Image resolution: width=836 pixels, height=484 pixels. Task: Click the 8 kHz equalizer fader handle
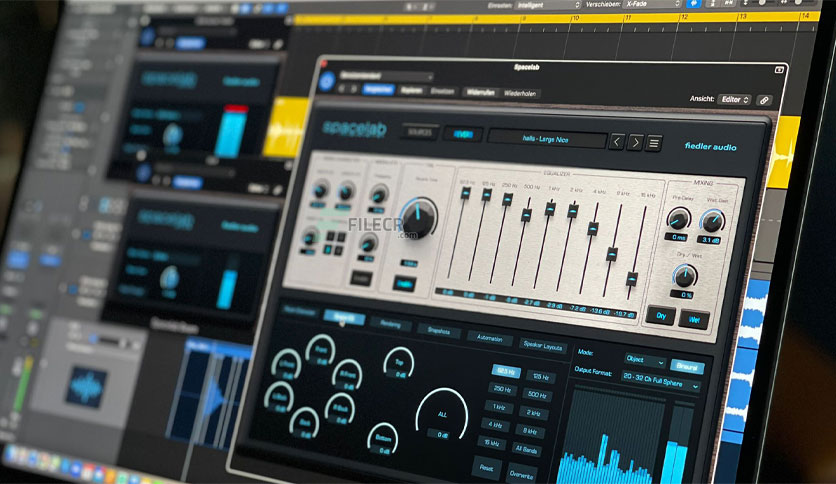[x=613, y=254]
